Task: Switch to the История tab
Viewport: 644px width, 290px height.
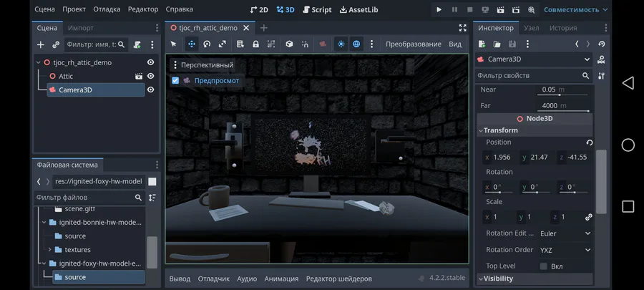Action: [563, 28]
